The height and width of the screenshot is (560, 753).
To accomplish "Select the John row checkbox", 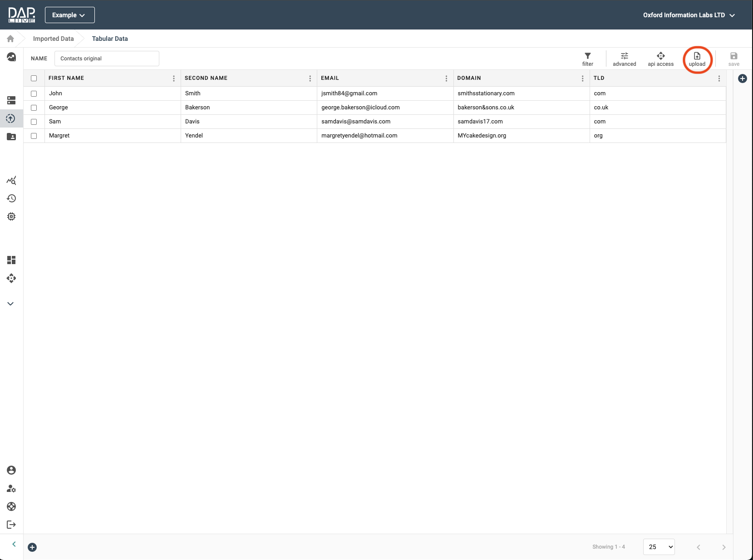I will coord(34,93).
